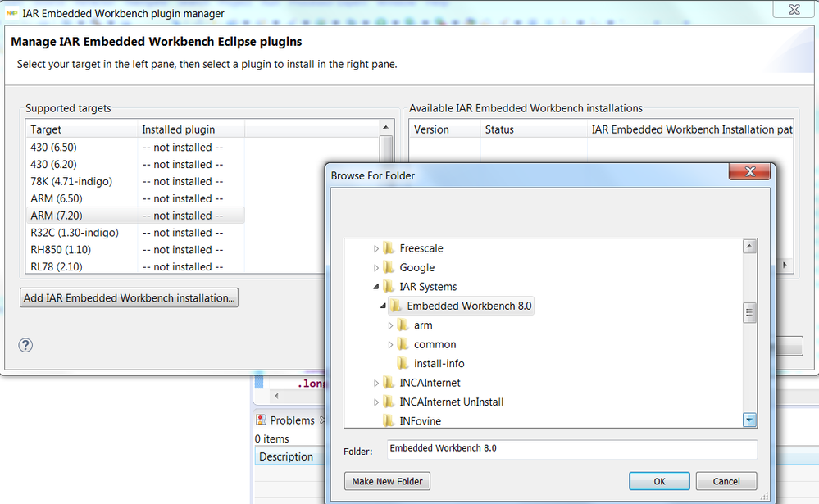Select the Embedded Workbench 8.0 folder
The width and height of the screenshot is (819, 504).
coord(469,306)
